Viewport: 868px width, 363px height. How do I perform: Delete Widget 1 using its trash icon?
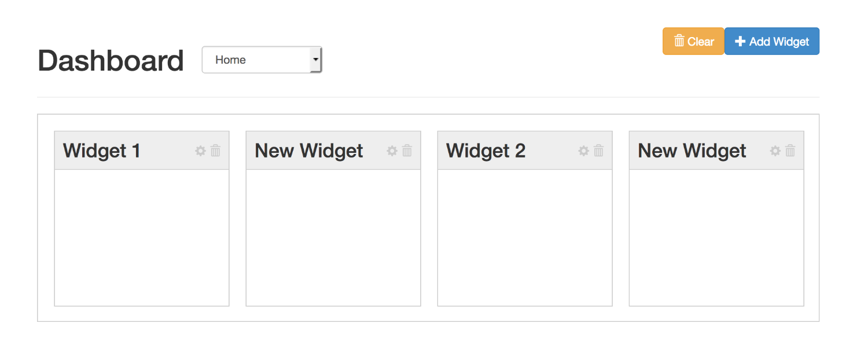[x=216, y=151]
